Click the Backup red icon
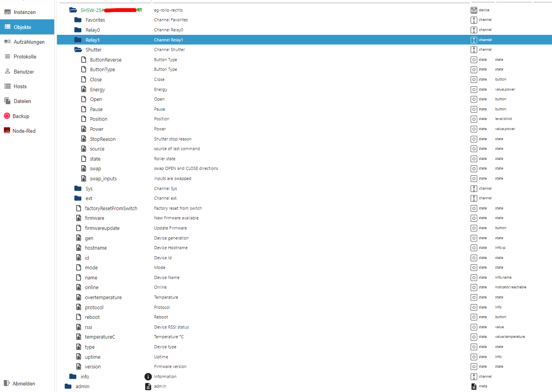The image size is (552, 392). (7, 116)
